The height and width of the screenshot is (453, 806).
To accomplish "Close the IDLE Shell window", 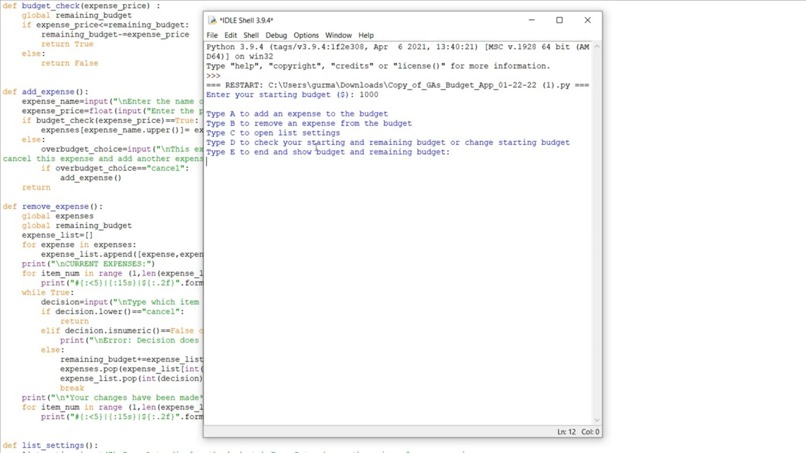I will click(588, 20).
